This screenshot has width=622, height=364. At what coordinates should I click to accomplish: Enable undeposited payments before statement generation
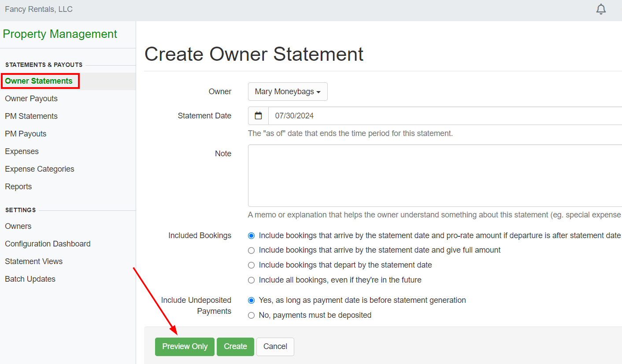tap(252, 300)
